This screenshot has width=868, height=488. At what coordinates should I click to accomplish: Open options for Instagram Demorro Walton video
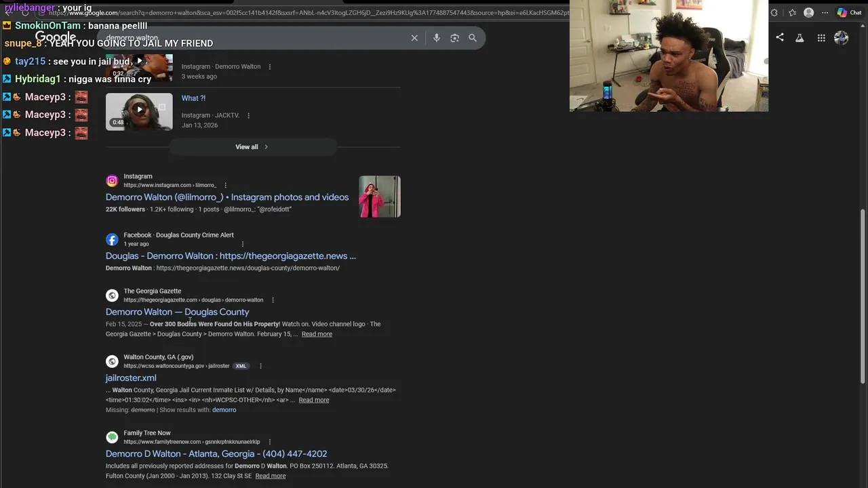pyautogui.click(x=270, y=66)
